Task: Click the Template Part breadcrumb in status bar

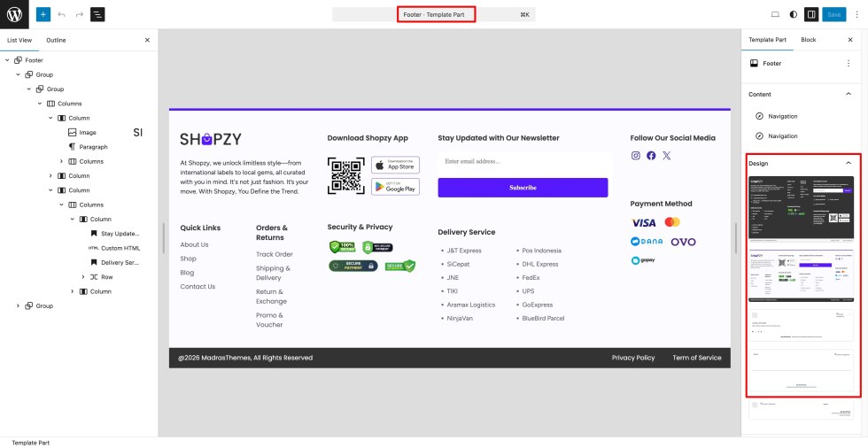Action: click(30, 443)
